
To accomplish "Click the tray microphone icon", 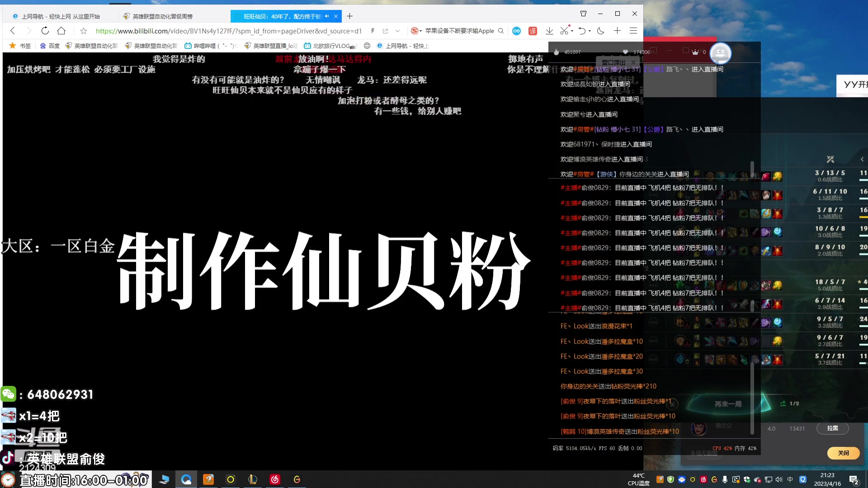I will (725, 479).
